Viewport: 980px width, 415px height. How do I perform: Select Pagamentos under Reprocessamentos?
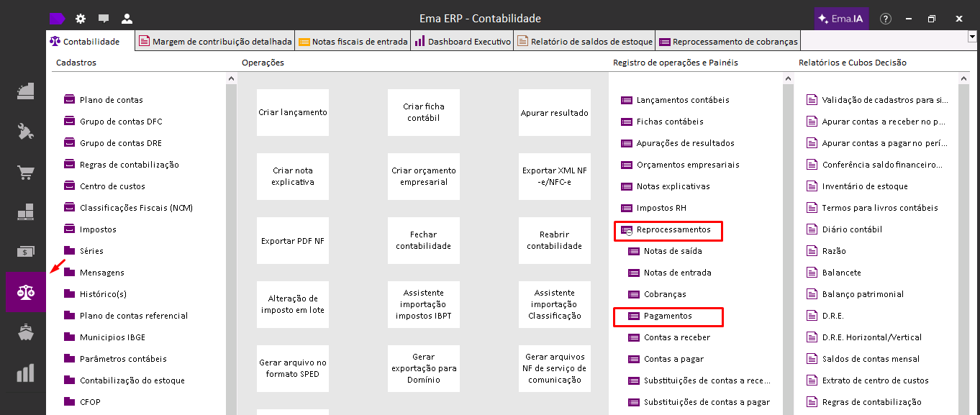[668, 316]
